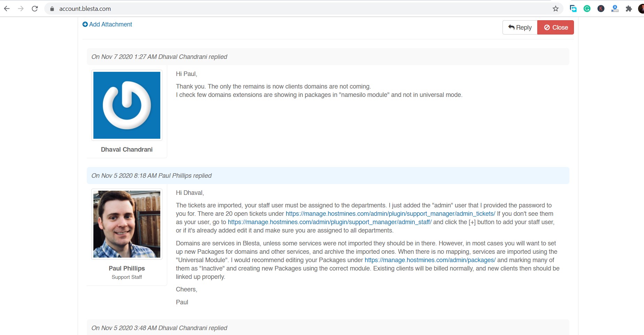The image size is (644, 335).
Task: Click the blue copy-arrow extension icon
Action: tap(573, 9)
